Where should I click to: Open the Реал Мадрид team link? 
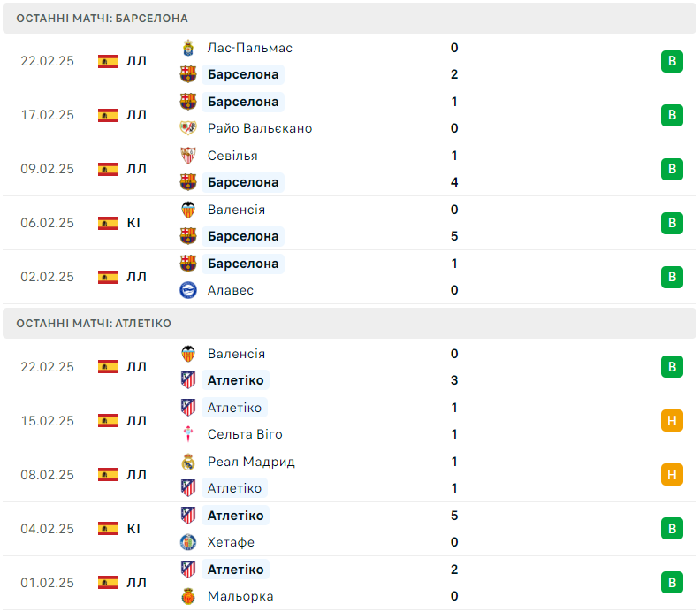point(251,462)
